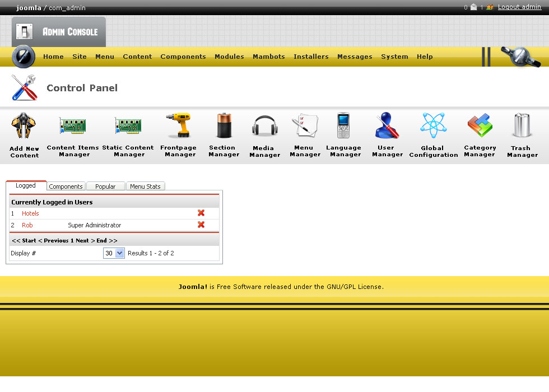
Task: Click the Next > pagination link
Action: click(85, 241)
